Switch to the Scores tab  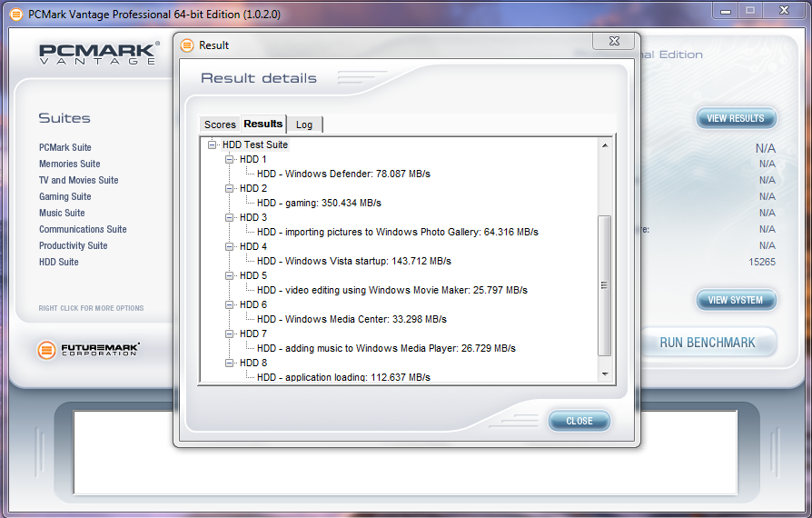pyautogui.click(x=220, y=125)
